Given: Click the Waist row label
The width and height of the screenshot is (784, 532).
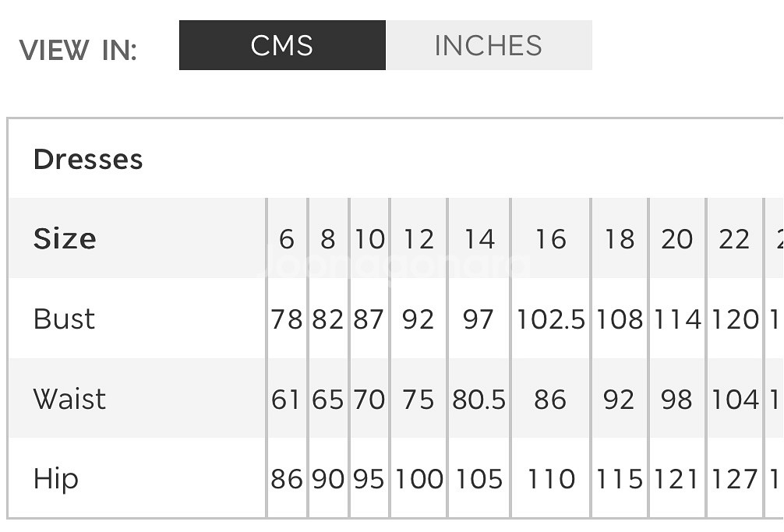Looking at the screenshot, I should coord(69,399).
